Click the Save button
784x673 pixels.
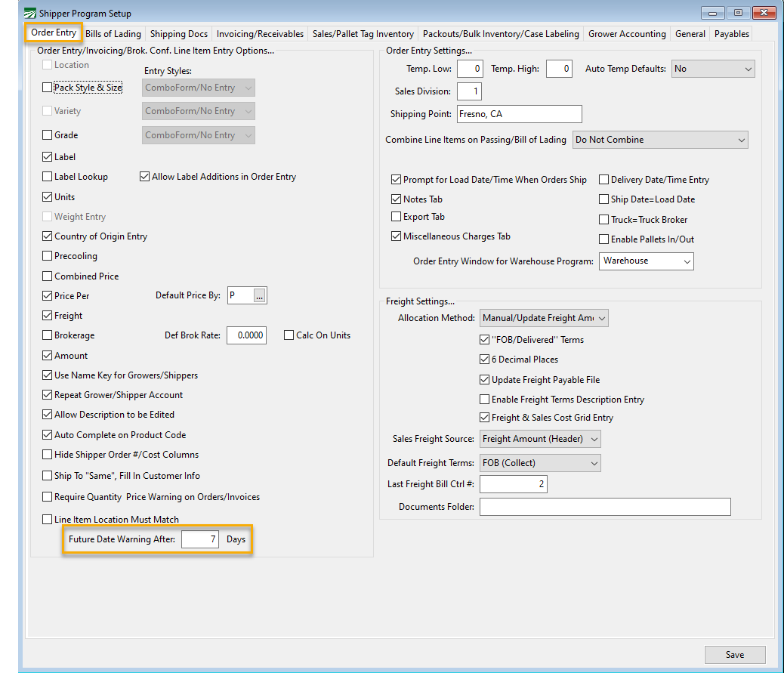pos(734,655)
